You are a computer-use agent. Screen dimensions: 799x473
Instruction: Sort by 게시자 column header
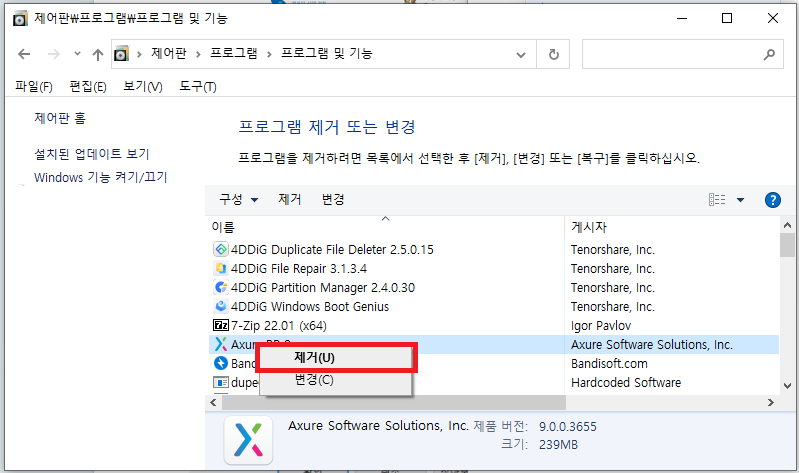589,227
